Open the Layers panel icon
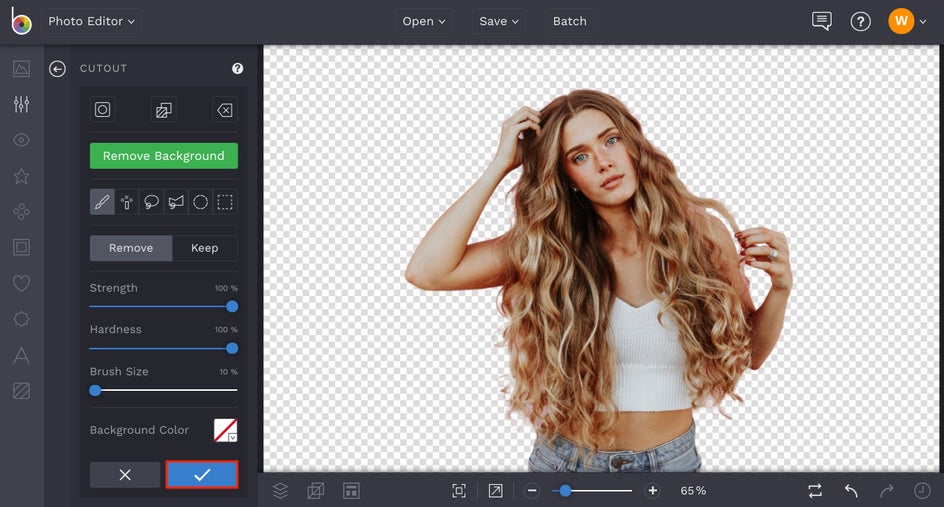944x507 pixels. [281, 491]
